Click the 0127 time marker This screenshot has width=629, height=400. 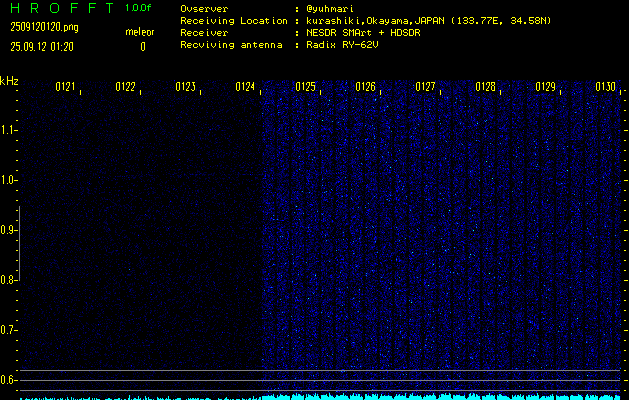(x=426, y=87)
